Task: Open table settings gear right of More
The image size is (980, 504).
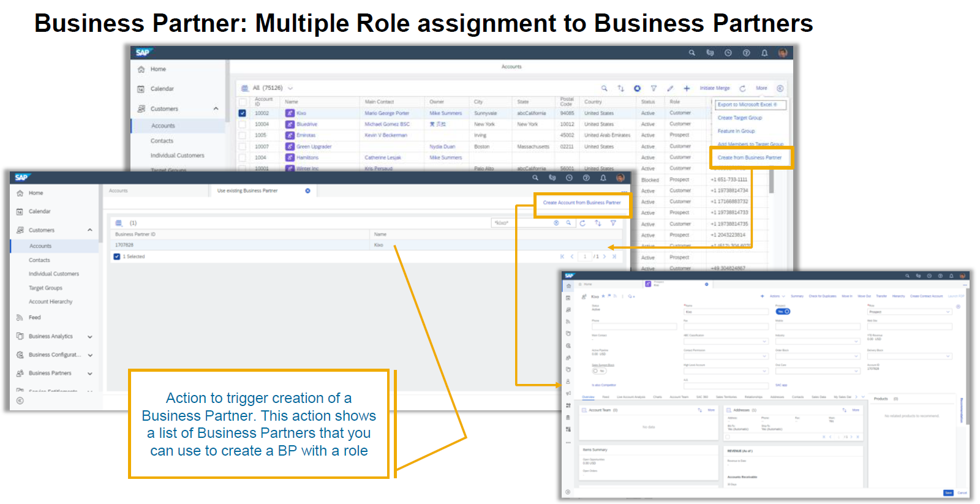Action: coord(780,88)
